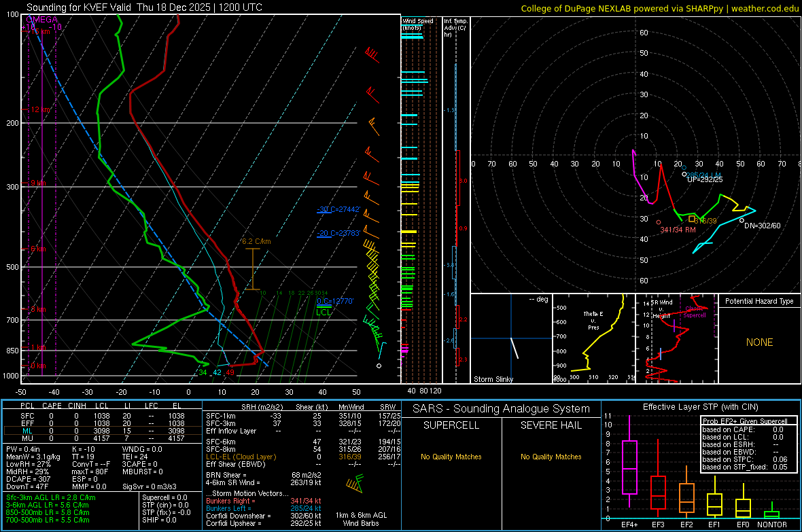Viewport: 802px width, 532px height.
Task: Click the '850-500mb LR = 5.8 C/km' line
Action: (x=48, y=512)
